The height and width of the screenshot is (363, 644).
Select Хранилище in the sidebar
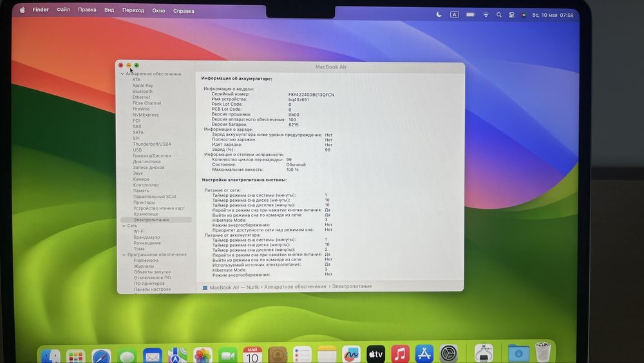(146, 214)
